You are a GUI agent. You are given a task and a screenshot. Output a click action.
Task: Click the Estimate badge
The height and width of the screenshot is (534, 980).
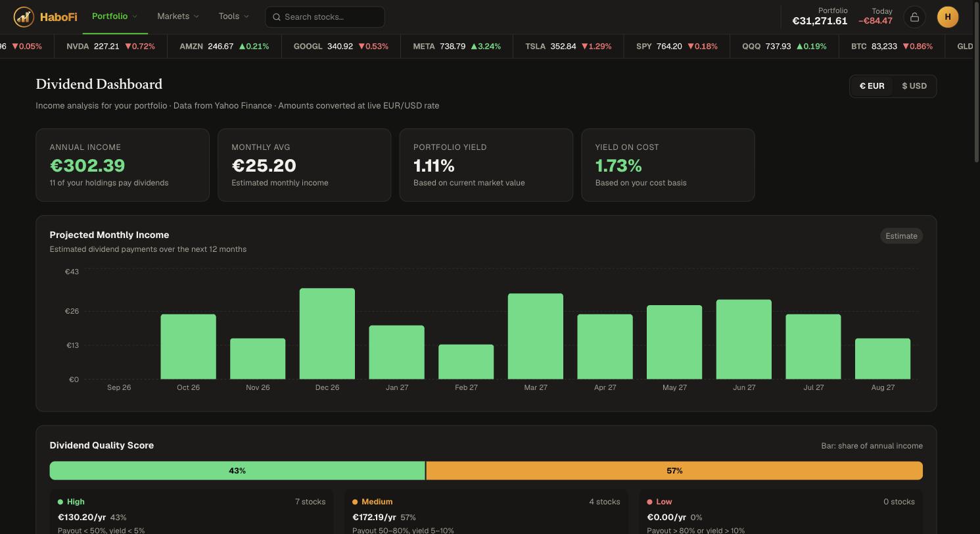click(x=901, y=236)
